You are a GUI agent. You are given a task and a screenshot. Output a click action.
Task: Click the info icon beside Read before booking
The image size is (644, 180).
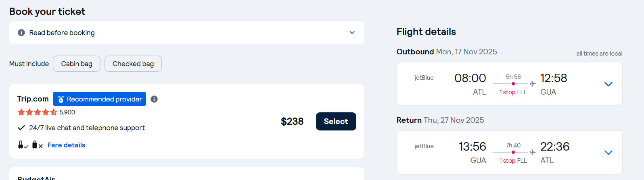point(21,33)
